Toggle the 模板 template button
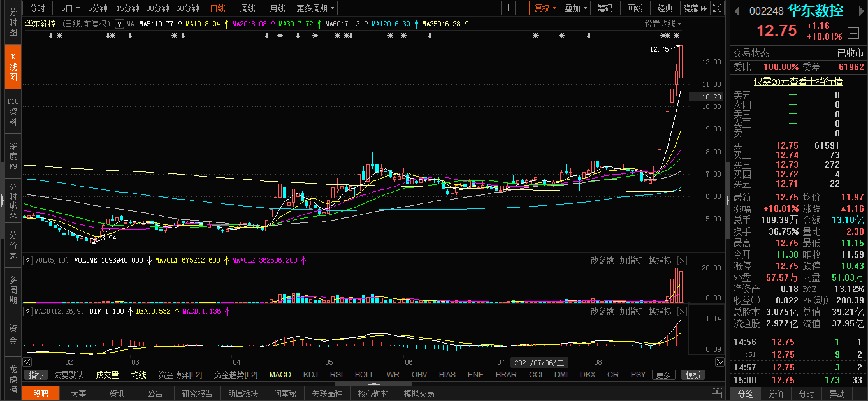 [693, 375]
